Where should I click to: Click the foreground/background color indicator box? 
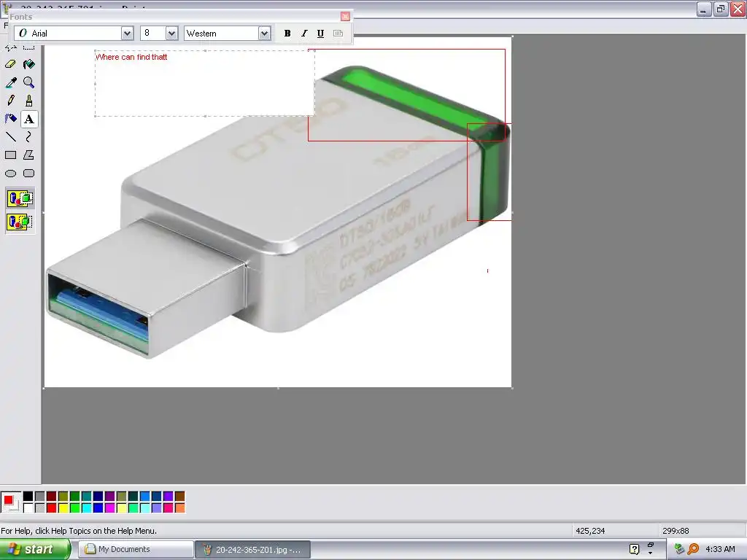coord(10,502)
